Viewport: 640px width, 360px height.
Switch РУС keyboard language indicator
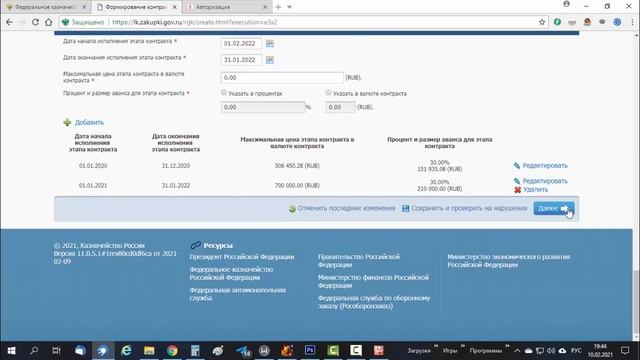(576, 351)
